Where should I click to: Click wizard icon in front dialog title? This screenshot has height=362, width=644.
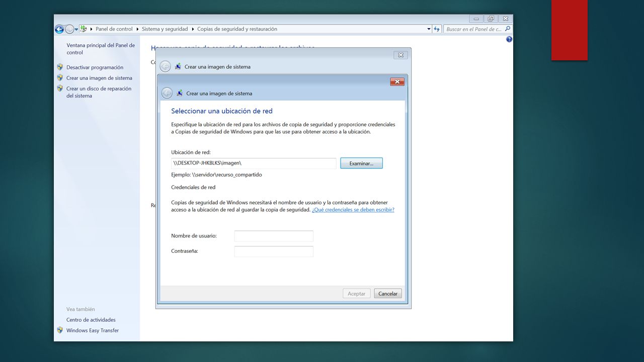point(180,93)
